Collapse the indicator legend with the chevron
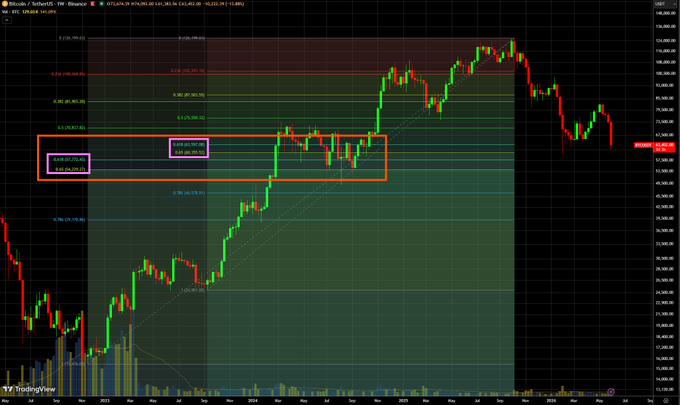 [7, 20]
